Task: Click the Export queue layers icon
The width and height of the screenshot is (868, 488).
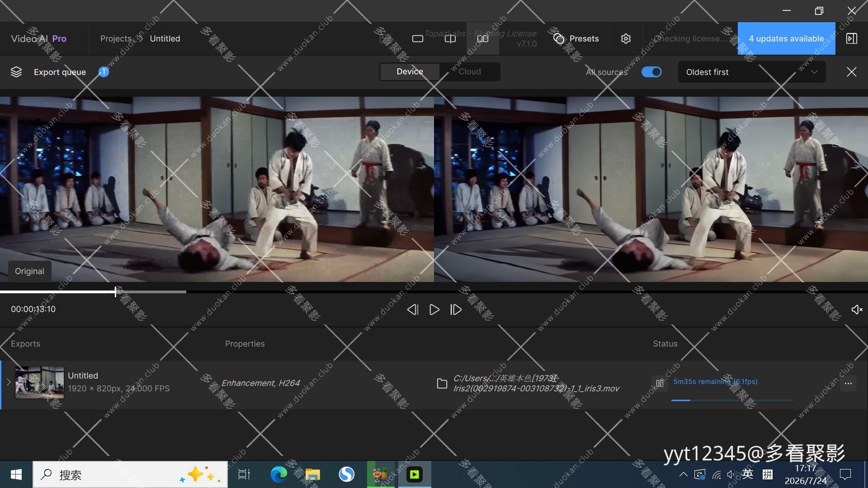Action: pos(16,72)
